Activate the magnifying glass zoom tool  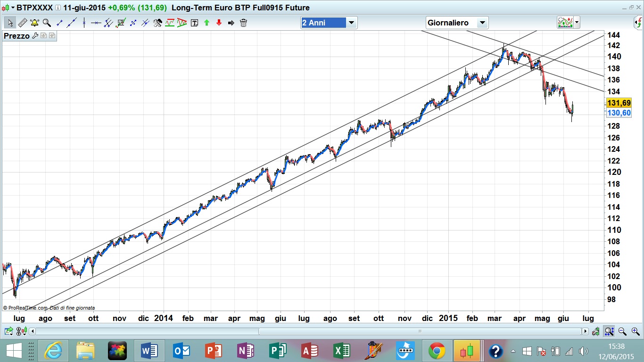pos(47,23)
